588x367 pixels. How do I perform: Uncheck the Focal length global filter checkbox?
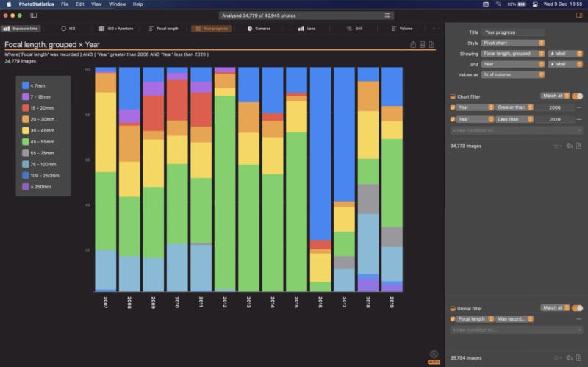453,319
